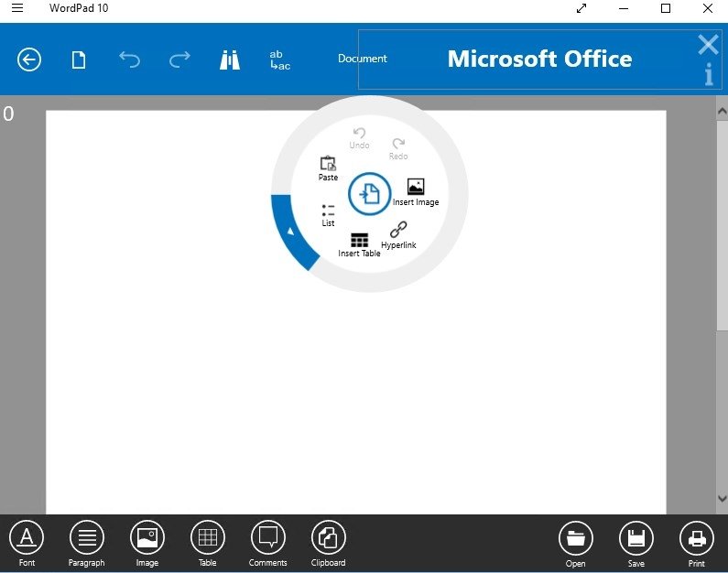Maximize the WordPad 10 window
Screen dimensions: 728x573
pos(666,8)
